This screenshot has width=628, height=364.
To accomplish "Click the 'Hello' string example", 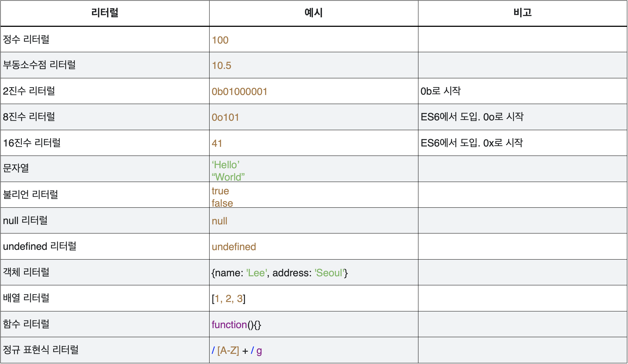I will click(226, 165).
